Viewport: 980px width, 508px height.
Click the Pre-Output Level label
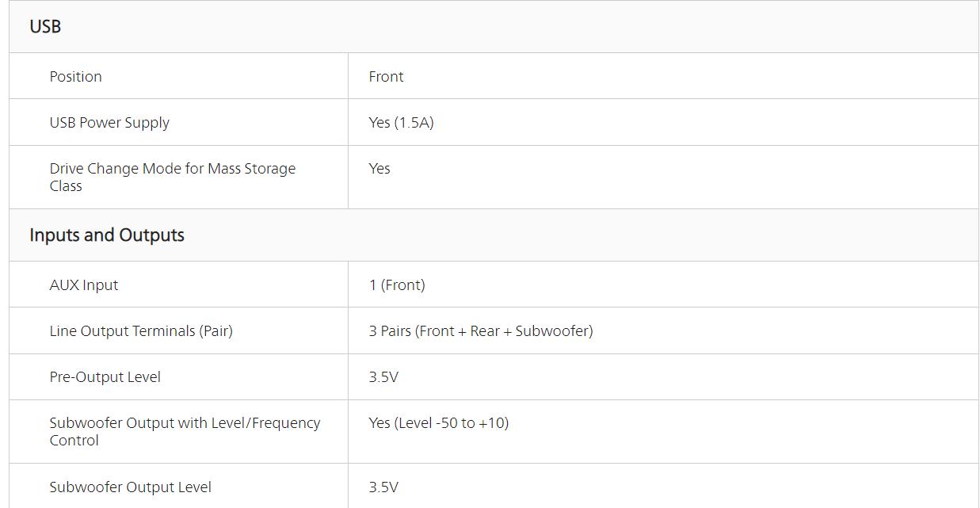pos(105,377)
